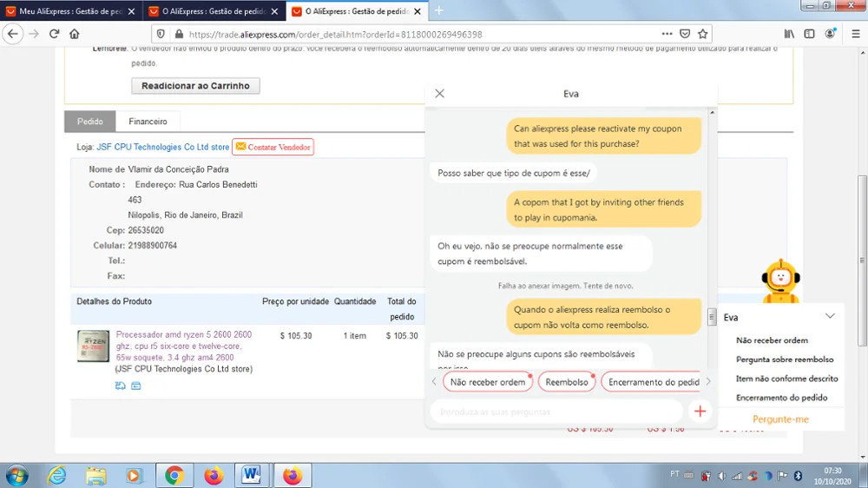Viewport: 868px width, 488px height.
Task: Open Chrome from the taskbar
Action: (174, 475)
